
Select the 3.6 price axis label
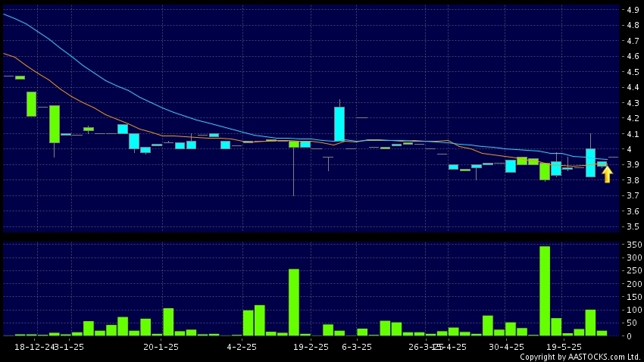click(633, 211)
